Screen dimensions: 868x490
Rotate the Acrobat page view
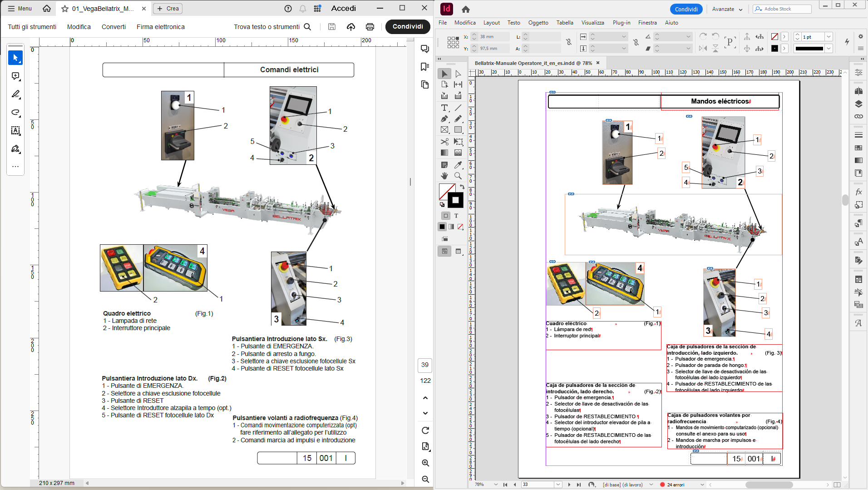tap(425, 431)
